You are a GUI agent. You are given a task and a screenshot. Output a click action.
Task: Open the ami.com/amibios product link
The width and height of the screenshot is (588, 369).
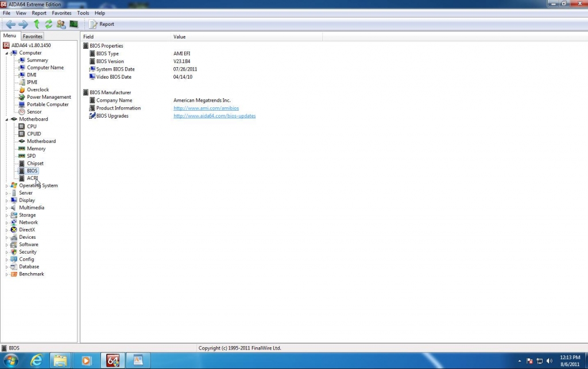[206, 108]
